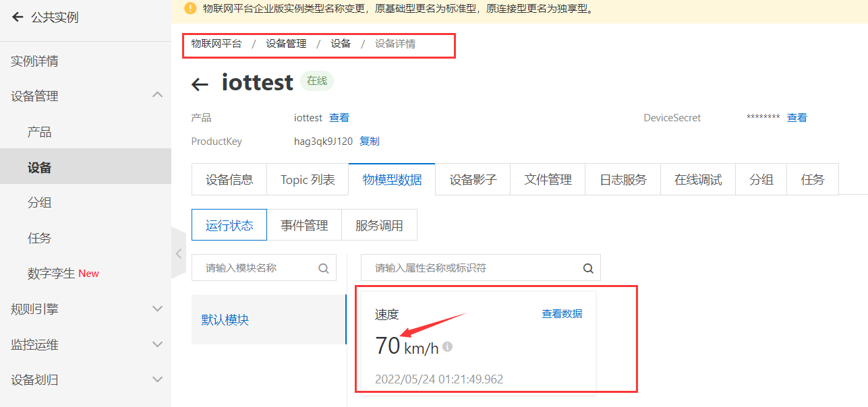Screen dimensions: 868x407
Task: Collapse the 设备管理 menu section
Action: [x=157, y=96]
